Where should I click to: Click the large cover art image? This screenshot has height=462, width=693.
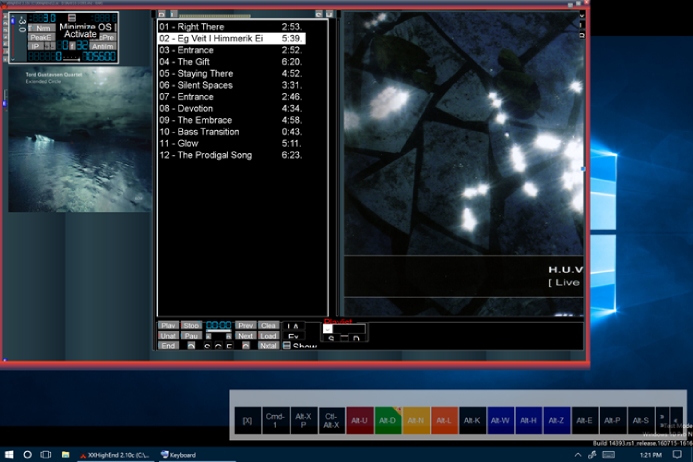tap(463, 164)
